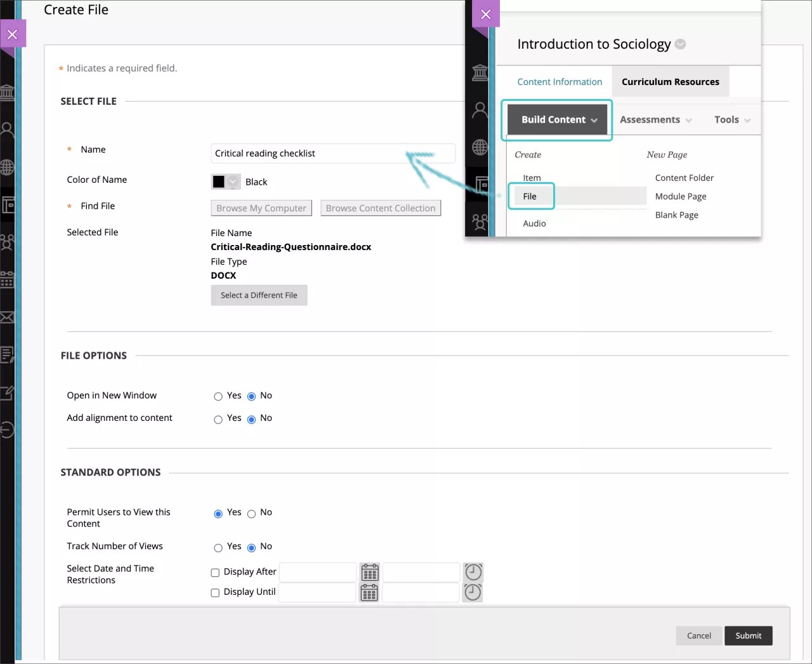Open the Activity Stream globe icon
The width and height of the screenshot is (812, 664).
pos(8,168)
